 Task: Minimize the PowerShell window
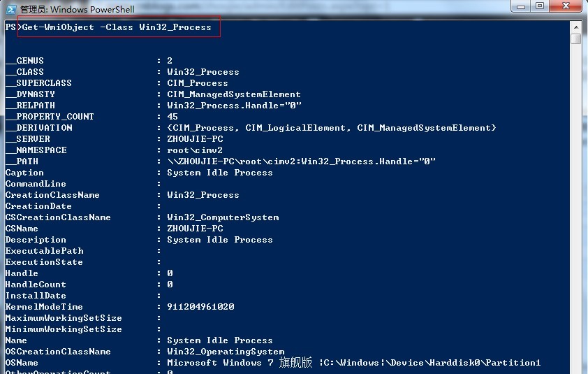(x=520, y=6)
